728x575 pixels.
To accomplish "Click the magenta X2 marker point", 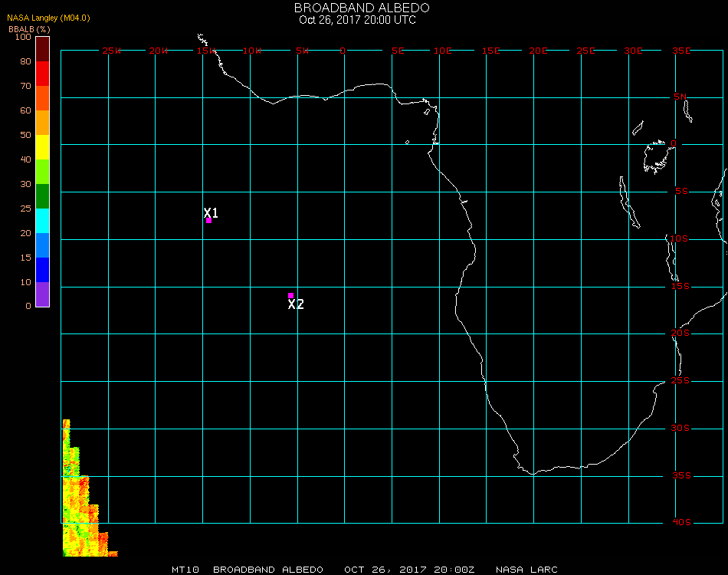I will [290, 295].
